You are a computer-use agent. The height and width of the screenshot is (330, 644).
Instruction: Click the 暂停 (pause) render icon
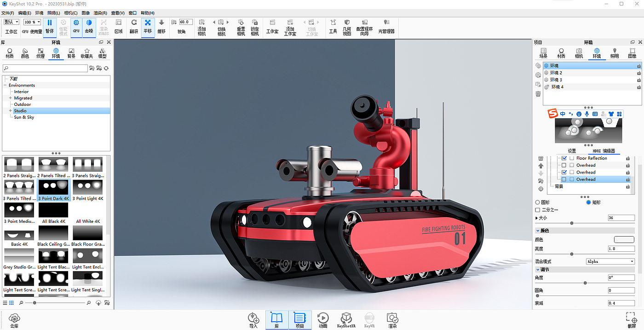[49, 26]
